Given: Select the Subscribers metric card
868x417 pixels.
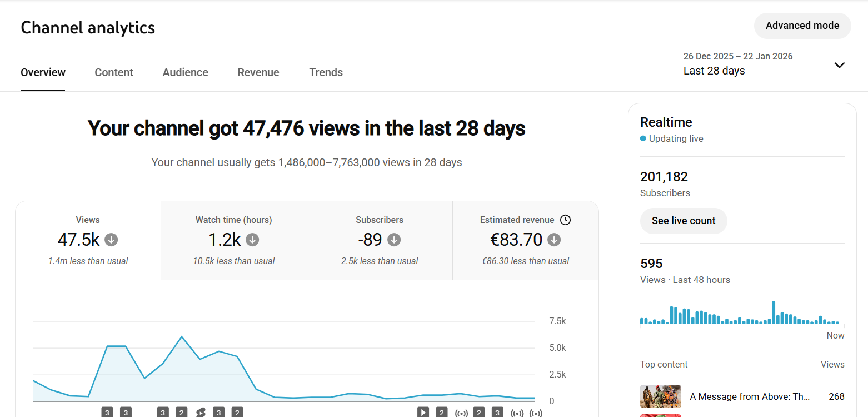Looking at the screenshot, I should pyautogui.click(x=380, y=241).
